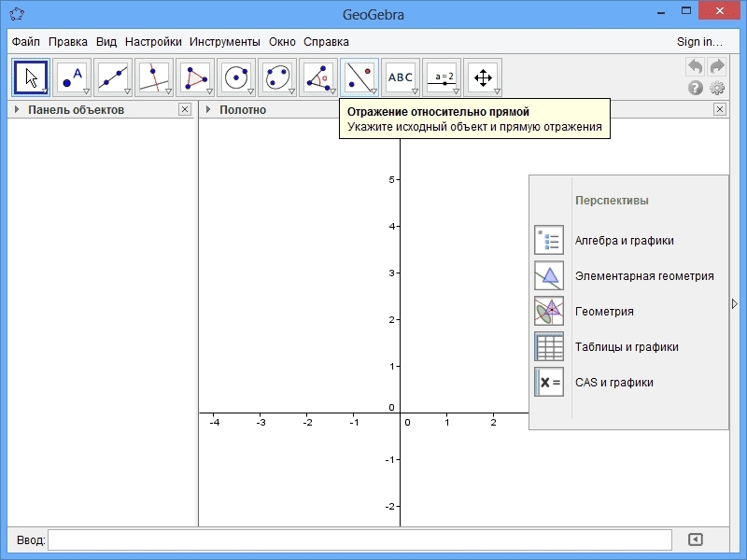Select the Move arrow tool

pyautogui.click(x=31, y=77)
